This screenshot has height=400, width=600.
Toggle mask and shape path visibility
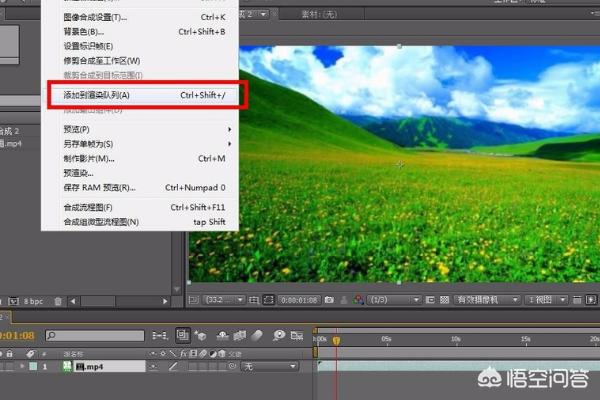pyautogui.click(x=269, y=300)
